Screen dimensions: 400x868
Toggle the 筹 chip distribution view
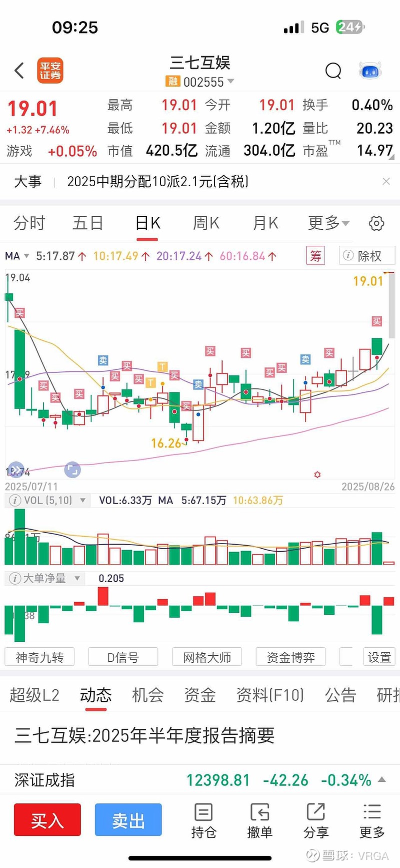(x=315, y=256)
